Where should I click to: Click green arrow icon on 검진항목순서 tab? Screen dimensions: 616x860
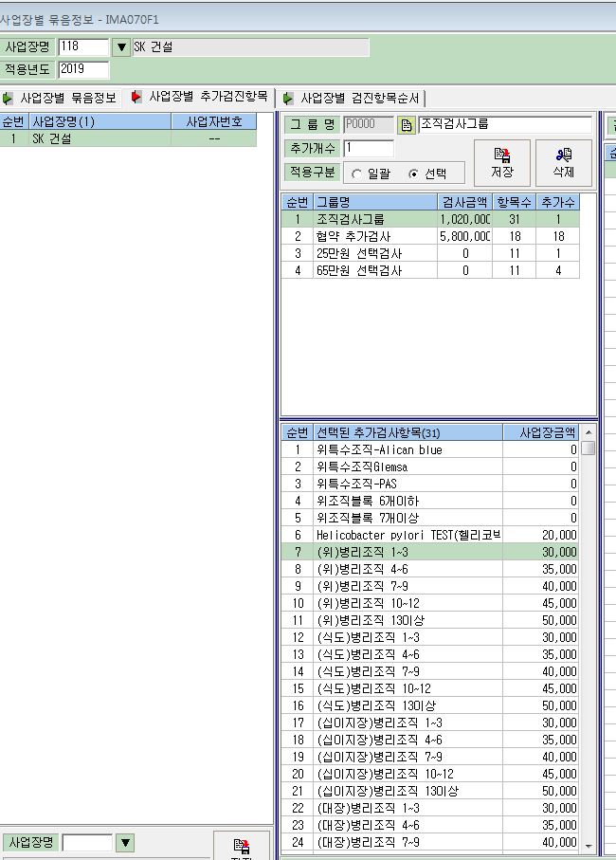pos(288,99)
